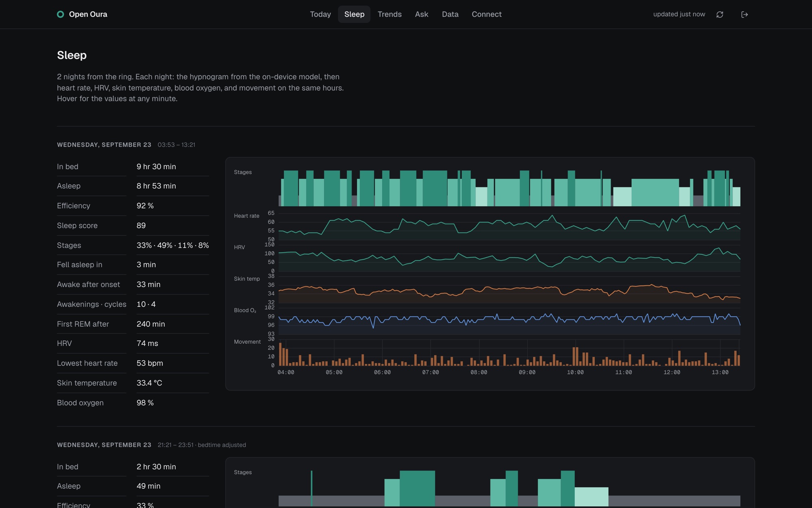The width and height of the screenshot is (812, 508).
Task: Open the Data tab
Action: coord(450,14)
